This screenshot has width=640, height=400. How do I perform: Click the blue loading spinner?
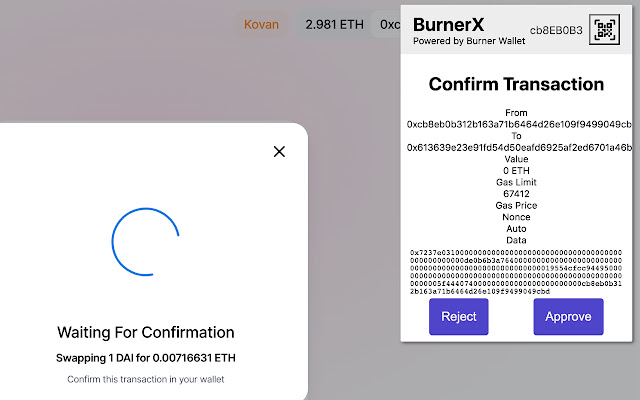click(146, 242)
